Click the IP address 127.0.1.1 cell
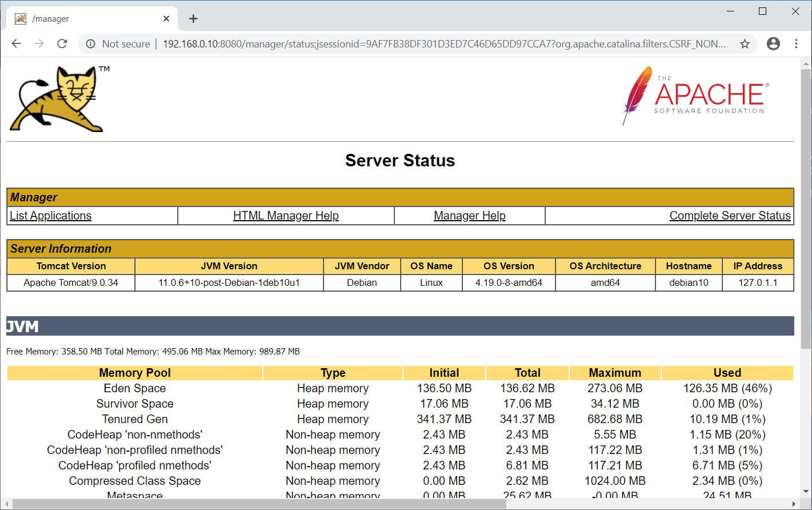This screenshot has width=812, height=510. point(758,282)
